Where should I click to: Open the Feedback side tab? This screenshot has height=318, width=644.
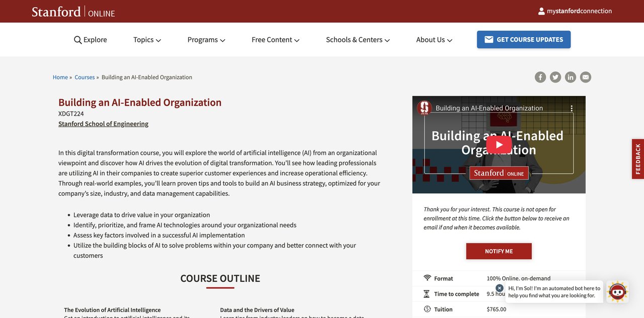pos(638,159)
